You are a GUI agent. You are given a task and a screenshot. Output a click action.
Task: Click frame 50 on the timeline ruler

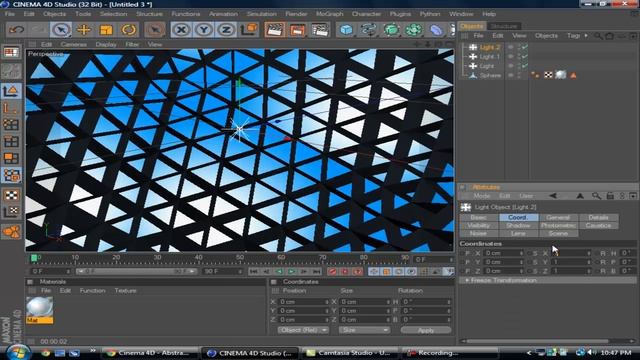[x=240, y=259]
